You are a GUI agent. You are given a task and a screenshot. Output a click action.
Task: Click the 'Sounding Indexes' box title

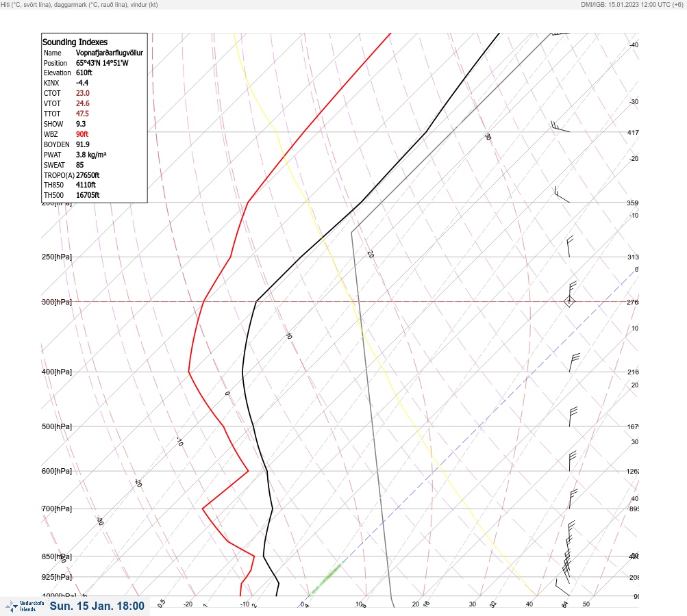pos(75,42)
